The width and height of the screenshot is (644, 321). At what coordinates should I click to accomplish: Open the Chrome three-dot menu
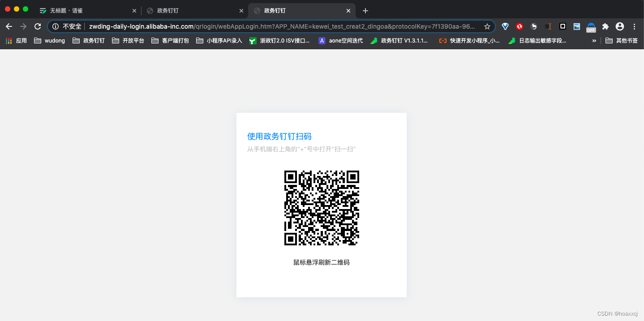tap(634, 26)
